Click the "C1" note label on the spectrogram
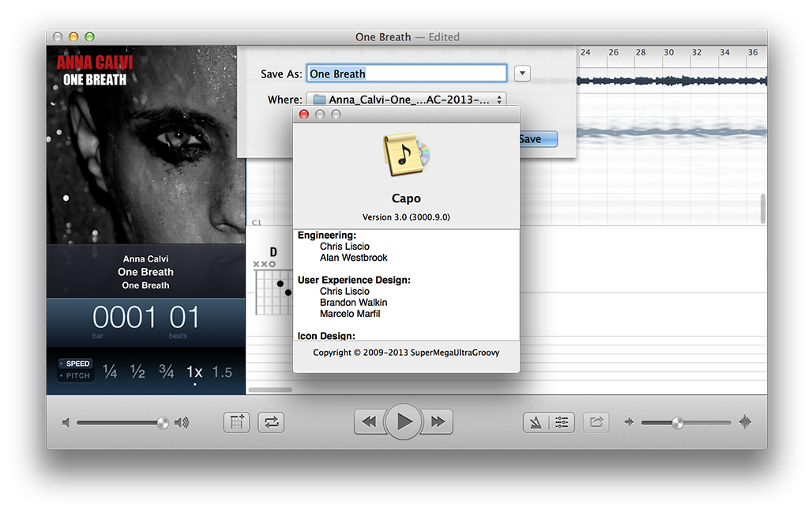This screenshot has width=812, height=513. pos(257,223)
